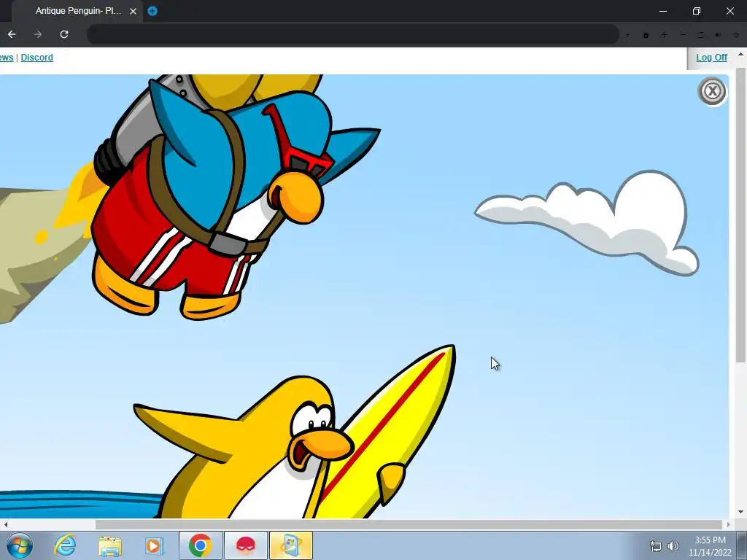The height and width of the screenshot is (560, 747).
Task: Minimize the browser window
Action: click(662, 11)
